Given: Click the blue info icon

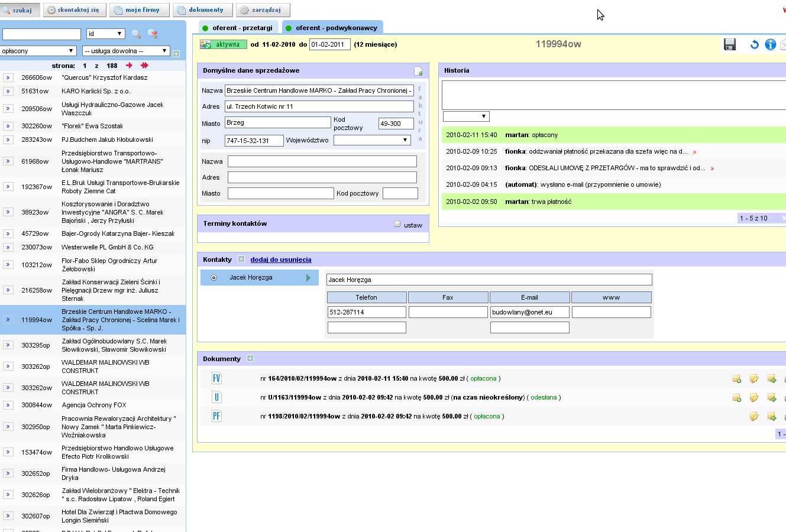Looking at the screenshot, I should coord(771,44).
